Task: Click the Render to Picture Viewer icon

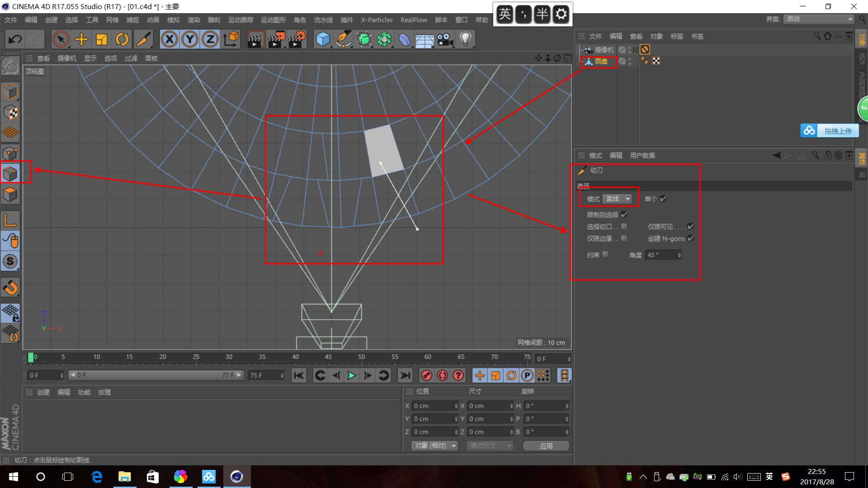Action: pos(276,40)
